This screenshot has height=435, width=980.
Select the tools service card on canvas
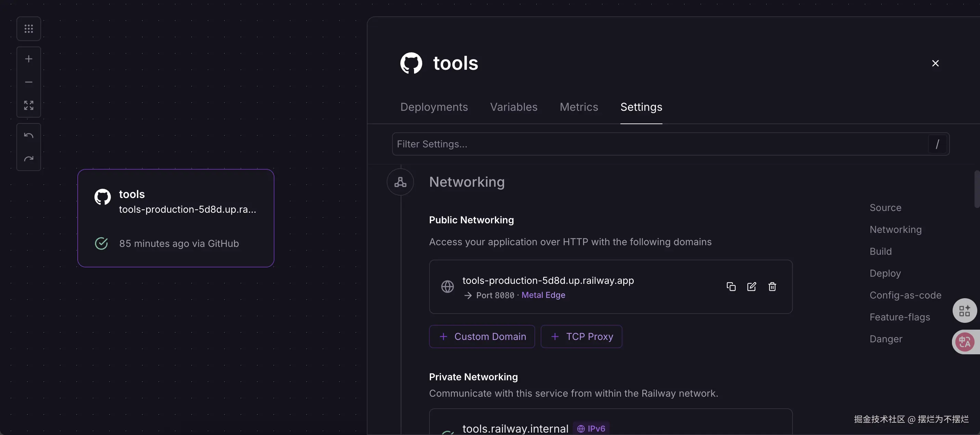[176, 218]
